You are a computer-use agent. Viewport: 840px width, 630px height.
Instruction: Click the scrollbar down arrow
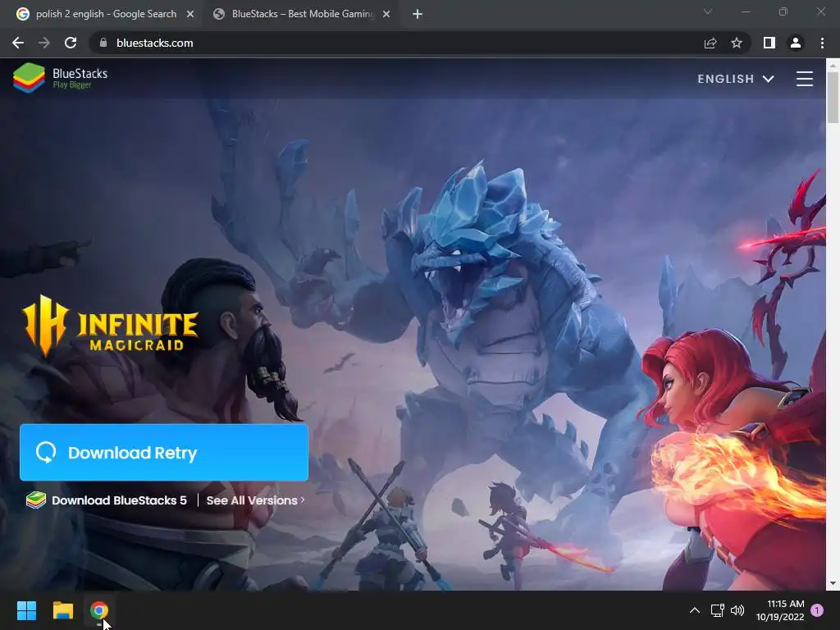point(833,583)
